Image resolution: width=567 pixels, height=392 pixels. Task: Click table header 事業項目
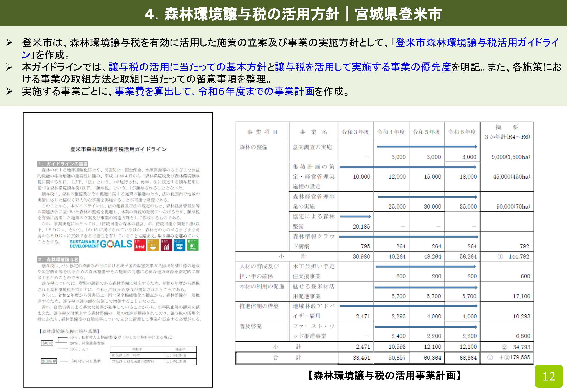(x=262, y=132)
